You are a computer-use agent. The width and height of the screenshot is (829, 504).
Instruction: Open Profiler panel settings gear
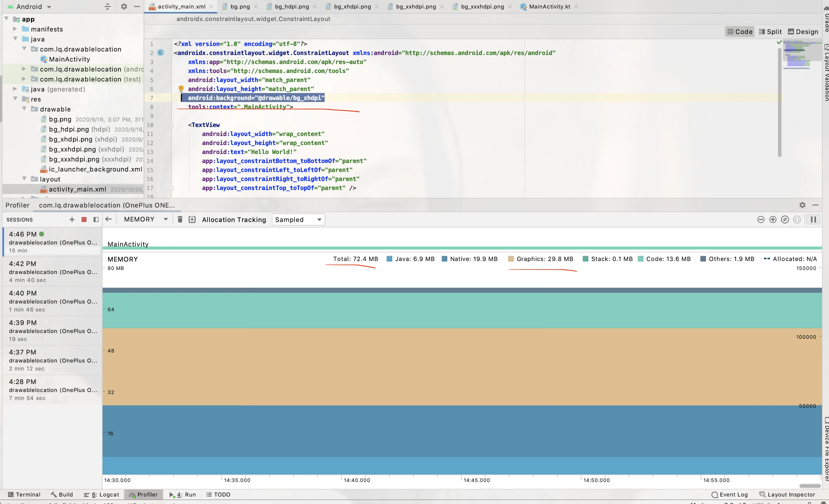[x=802, y=205]
